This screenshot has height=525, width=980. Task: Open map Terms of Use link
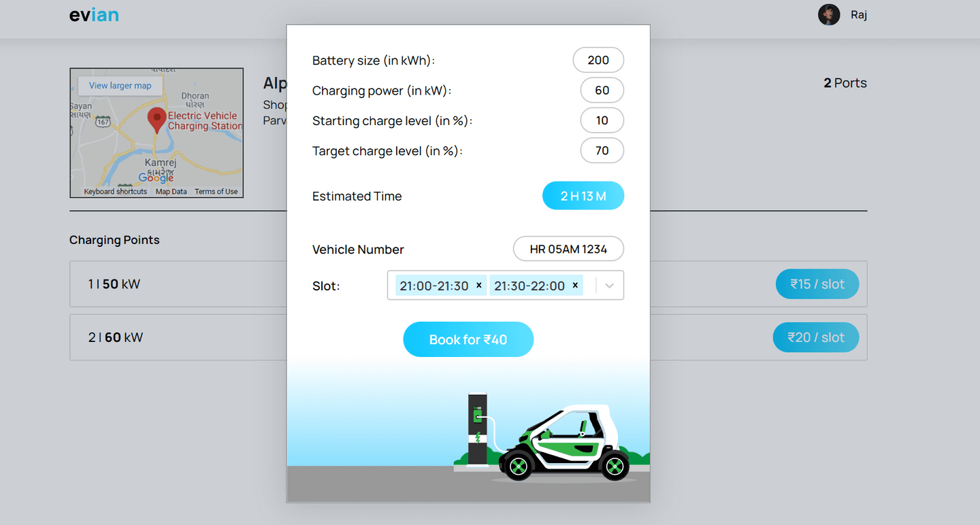[216, 192]
